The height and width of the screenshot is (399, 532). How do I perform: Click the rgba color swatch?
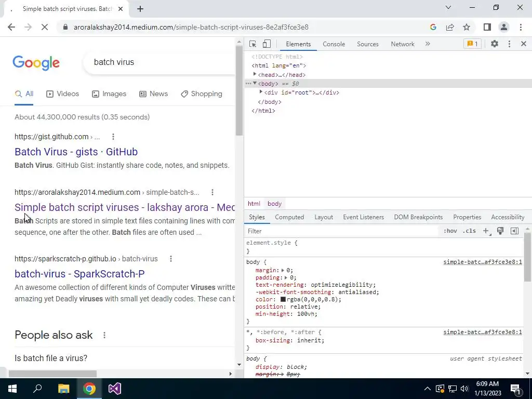click(x=283, y=300)
